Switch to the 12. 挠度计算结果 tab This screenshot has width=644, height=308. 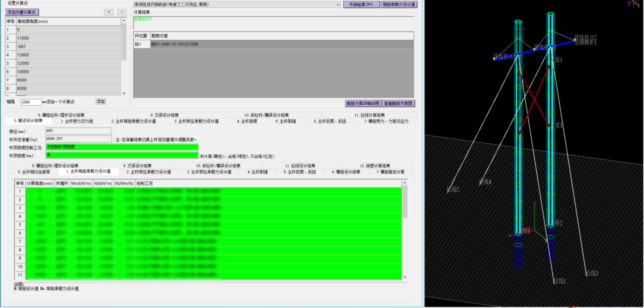(x=375, y=166)
